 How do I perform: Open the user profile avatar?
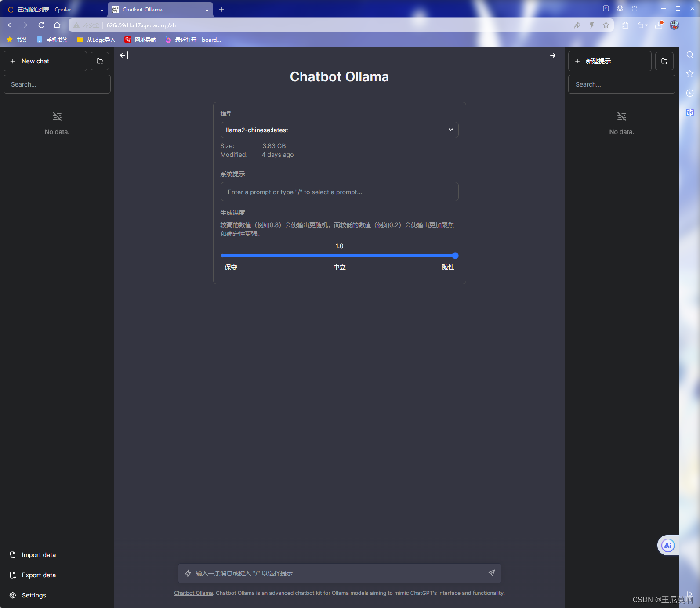coord(675,25)
